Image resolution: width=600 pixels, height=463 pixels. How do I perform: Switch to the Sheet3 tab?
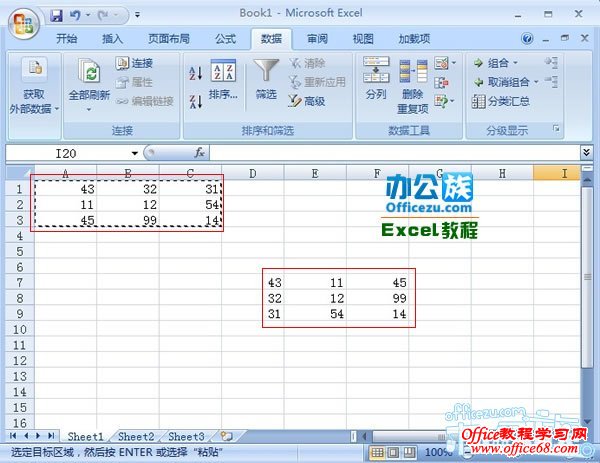(x=186, y=436)
